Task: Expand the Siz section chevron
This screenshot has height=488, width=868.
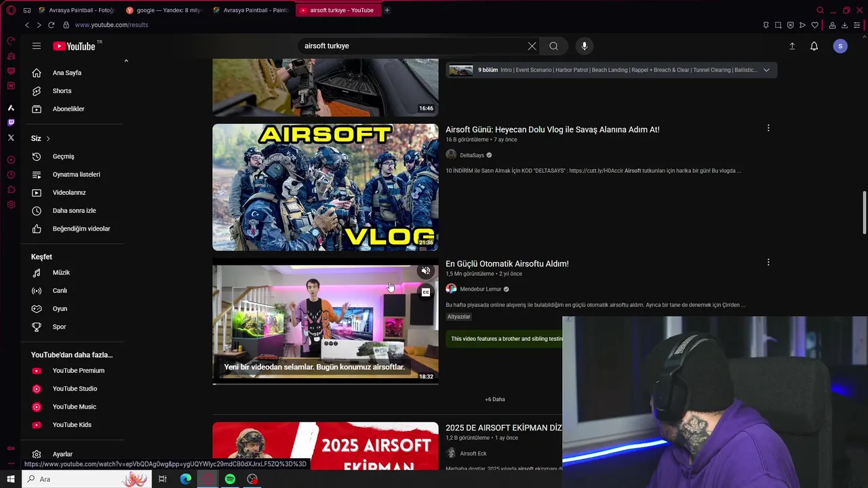Action: [48, 138]
